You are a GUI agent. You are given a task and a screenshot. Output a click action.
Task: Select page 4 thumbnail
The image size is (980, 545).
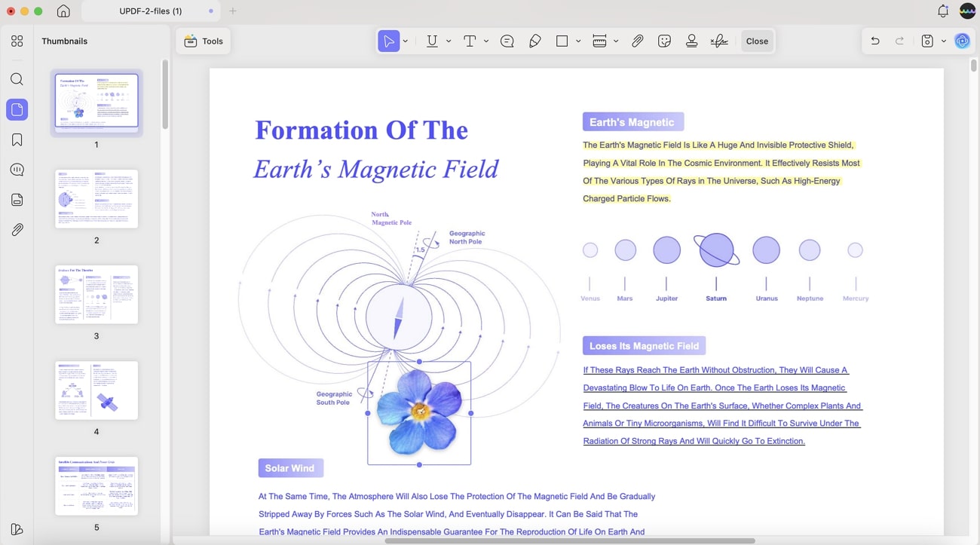(96, 390)
